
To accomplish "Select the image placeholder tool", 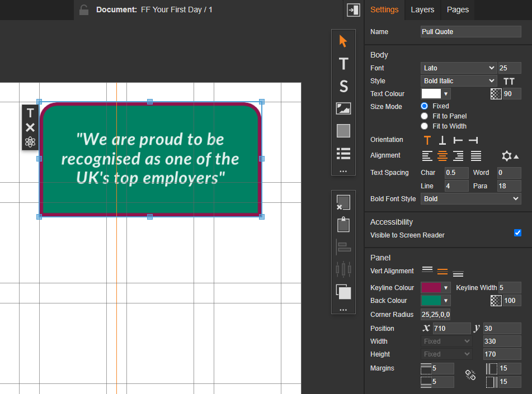I will pyautogui.click(x=343, y=108).
